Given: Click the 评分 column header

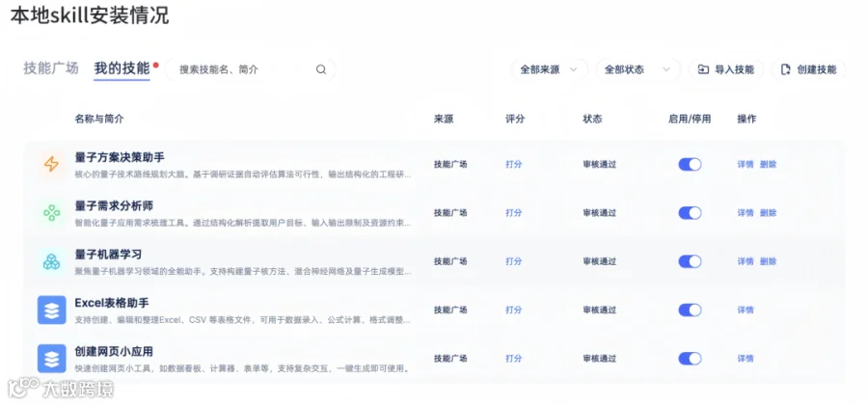Looking at the screenshot, I should click(515, 119).
